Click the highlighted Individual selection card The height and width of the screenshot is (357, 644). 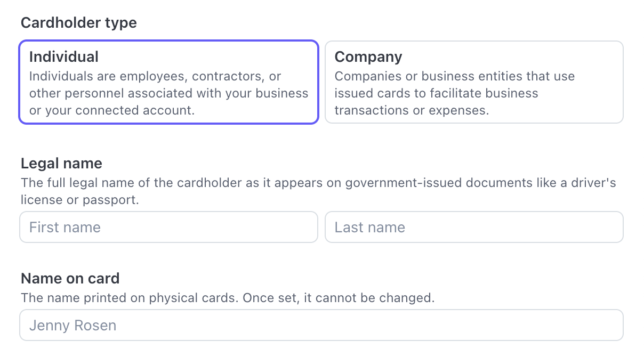click(x=168, y=81)
